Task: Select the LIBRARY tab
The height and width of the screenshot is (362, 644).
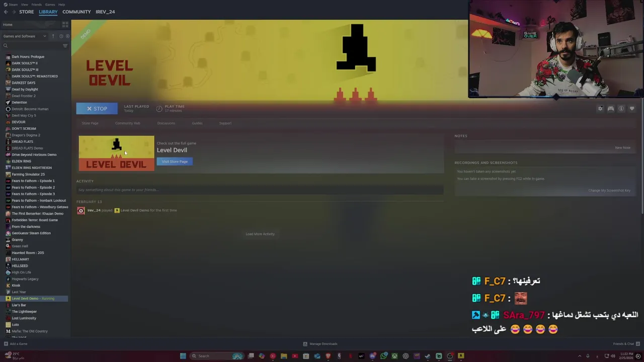Action: pos(48,12)
